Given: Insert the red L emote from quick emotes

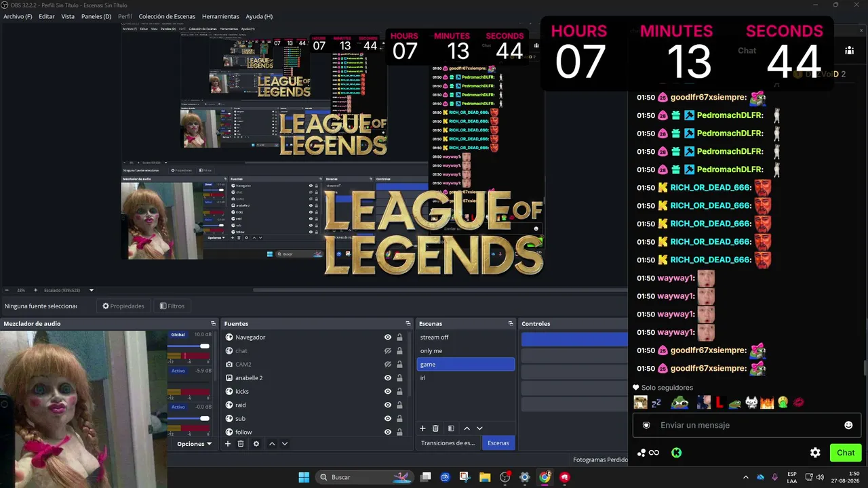Looking at the screenshot, I should click(719, 403).
